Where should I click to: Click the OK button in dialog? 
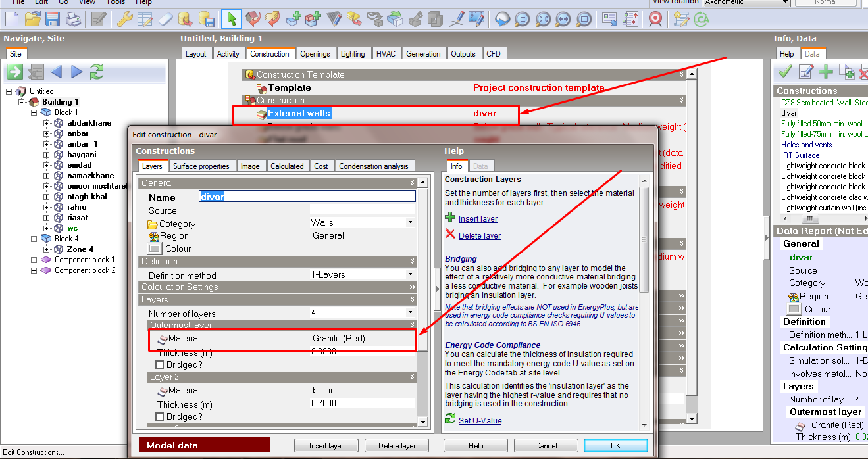tap(615, 445)
